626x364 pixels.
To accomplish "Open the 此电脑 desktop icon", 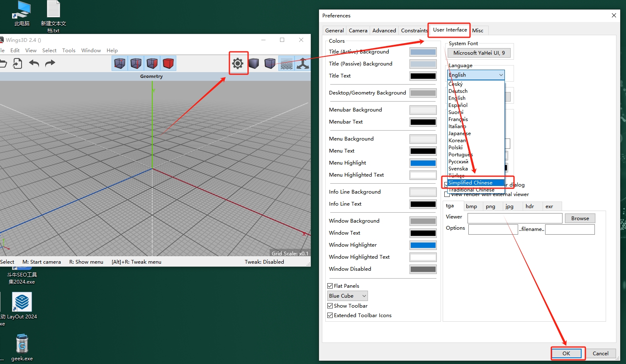I will click(x=22, y=14).
